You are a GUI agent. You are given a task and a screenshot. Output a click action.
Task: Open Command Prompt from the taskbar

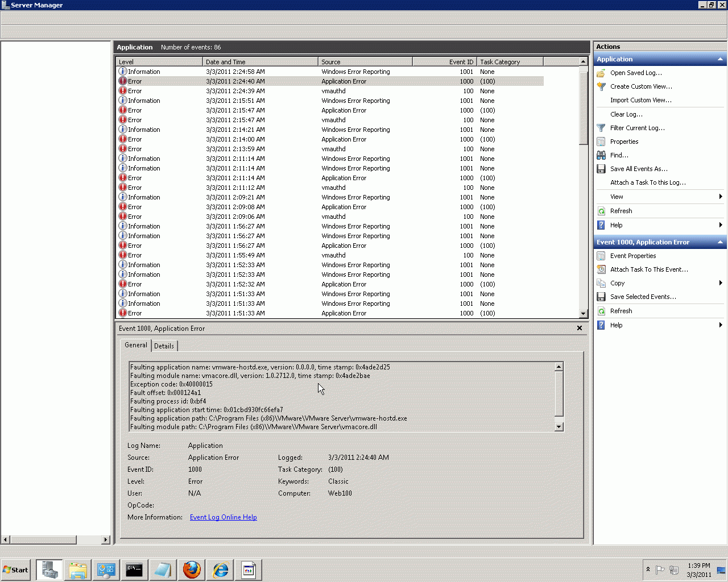click(135, 569)
